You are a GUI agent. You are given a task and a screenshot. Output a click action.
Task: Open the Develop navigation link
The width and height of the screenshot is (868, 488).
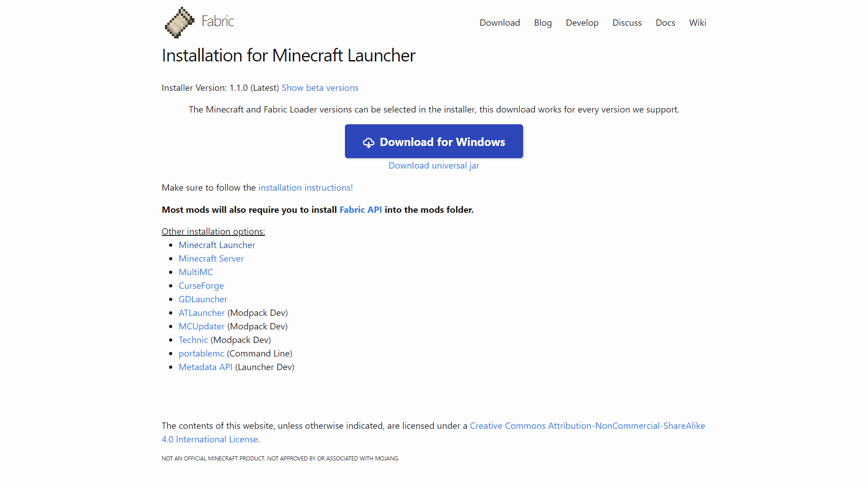[x=582, y=23]
